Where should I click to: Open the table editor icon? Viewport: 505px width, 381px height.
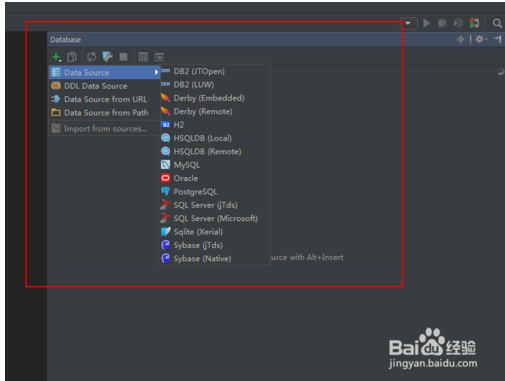tap(143, 57)
